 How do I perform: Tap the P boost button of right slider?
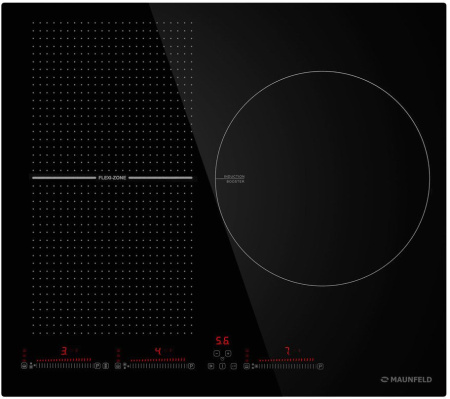320,366
